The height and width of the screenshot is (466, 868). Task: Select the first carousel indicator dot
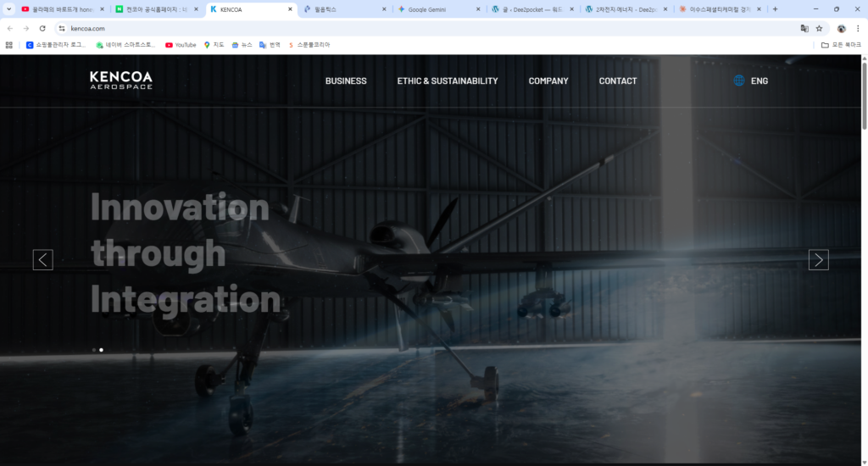(93, 349)
